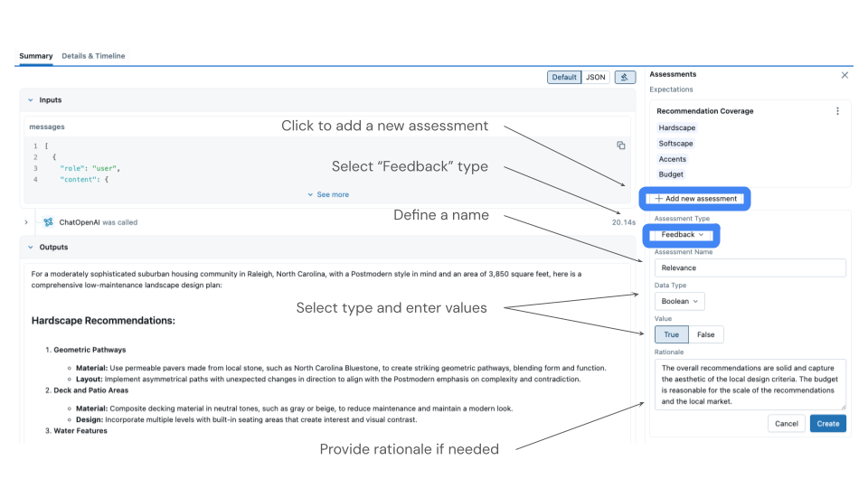The width and height of the screenshot is (868, 488).
Task: Select the True value option
Action: (671, 334)
